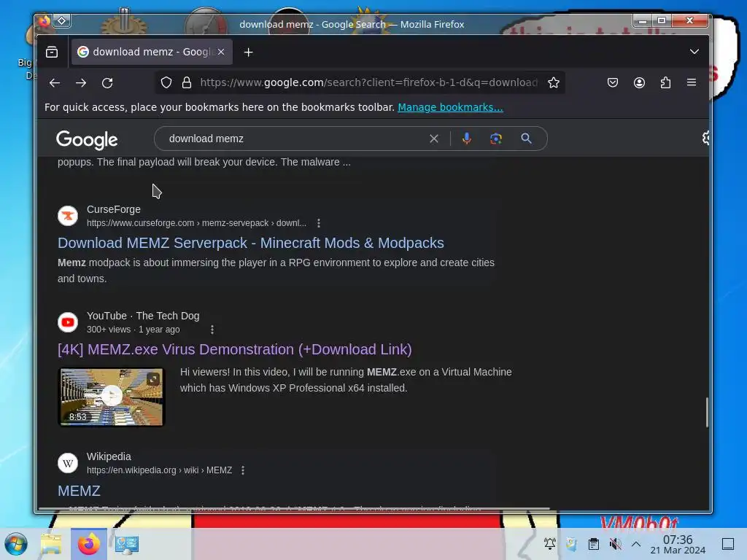Viewport: 747px width, 560px height.
Task: Open more options for YouTube result
Action: pos(212,330)
